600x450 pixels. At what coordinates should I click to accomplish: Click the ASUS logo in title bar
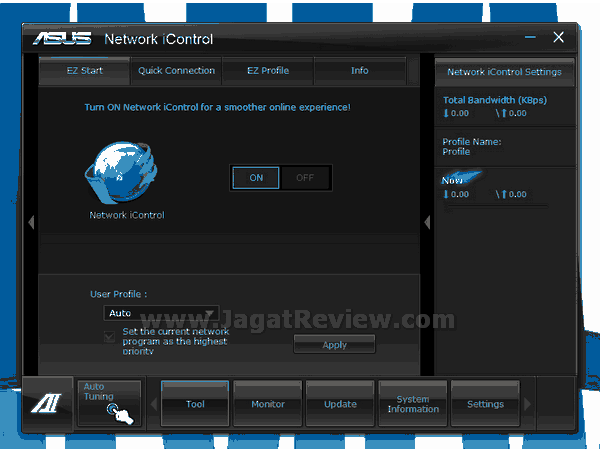click(62, 39)
